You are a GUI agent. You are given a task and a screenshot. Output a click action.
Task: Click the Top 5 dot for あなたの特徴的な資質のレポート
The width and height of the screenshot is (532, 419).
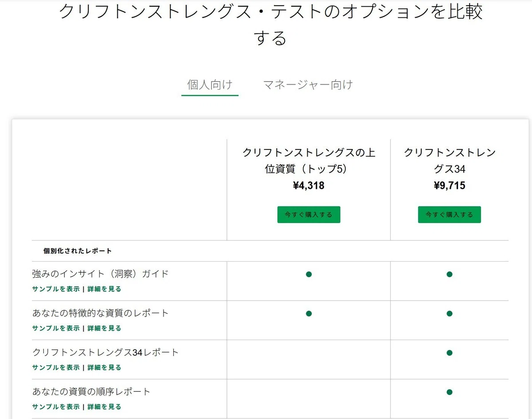(x=309, y=313)
